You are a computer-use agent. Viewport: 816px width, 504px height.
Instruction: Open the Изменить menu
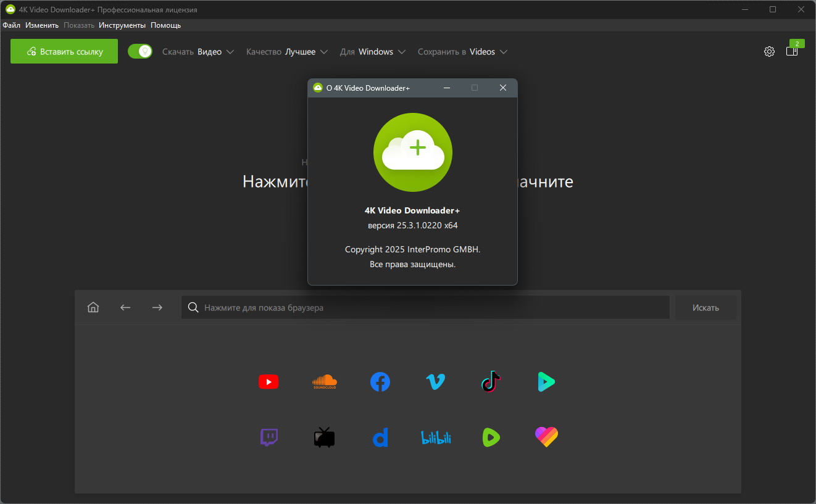tap(42, 25)
